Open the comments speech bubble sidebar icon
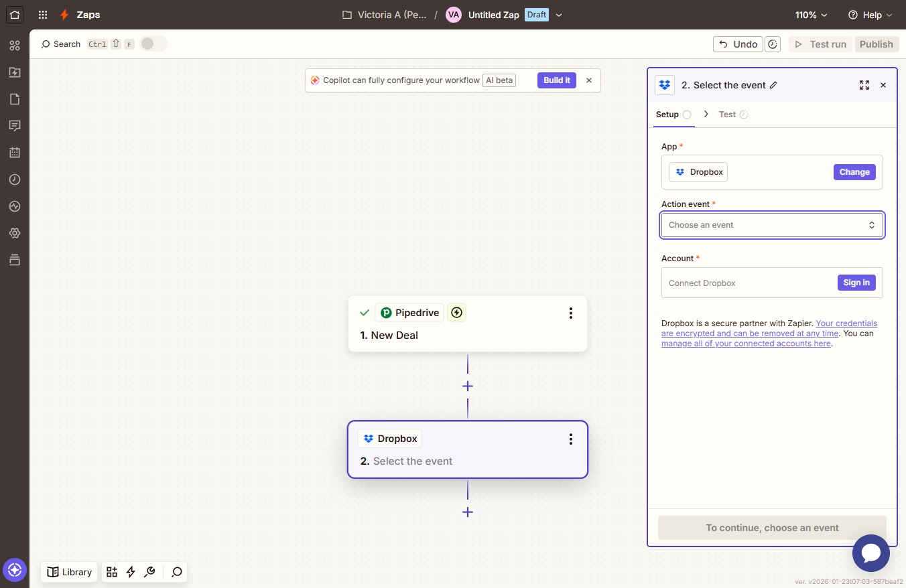 [15, 126]
